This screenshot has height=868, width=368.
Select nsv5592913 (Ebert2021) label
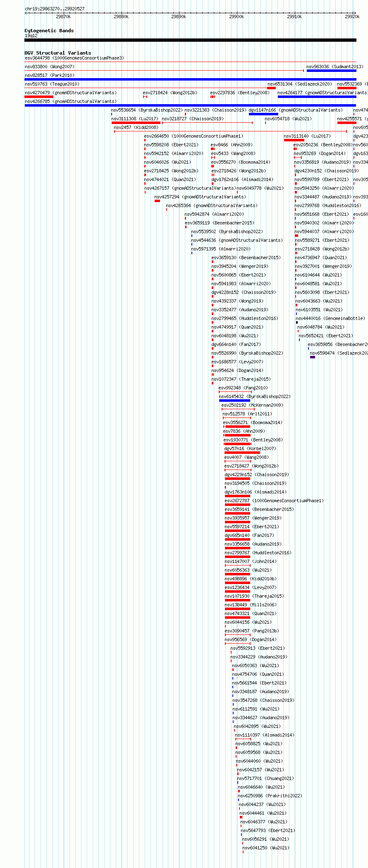[258, 648]
